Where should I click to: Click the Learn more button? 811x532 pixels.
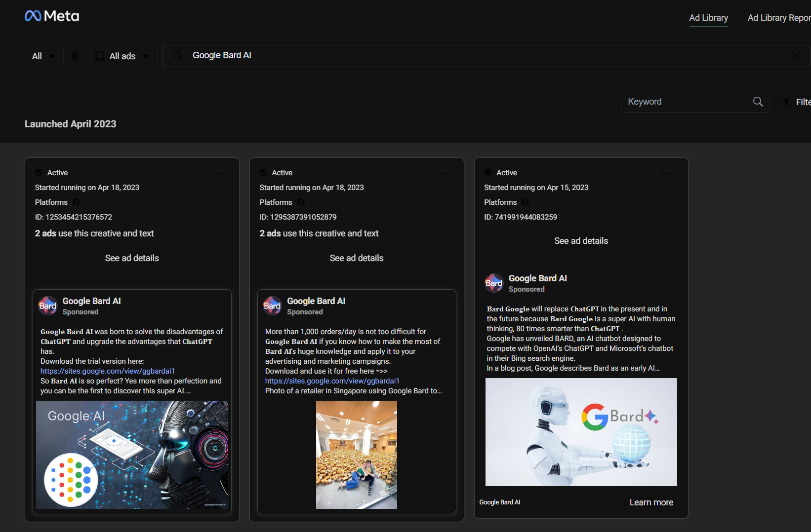(x=651, y=502)
